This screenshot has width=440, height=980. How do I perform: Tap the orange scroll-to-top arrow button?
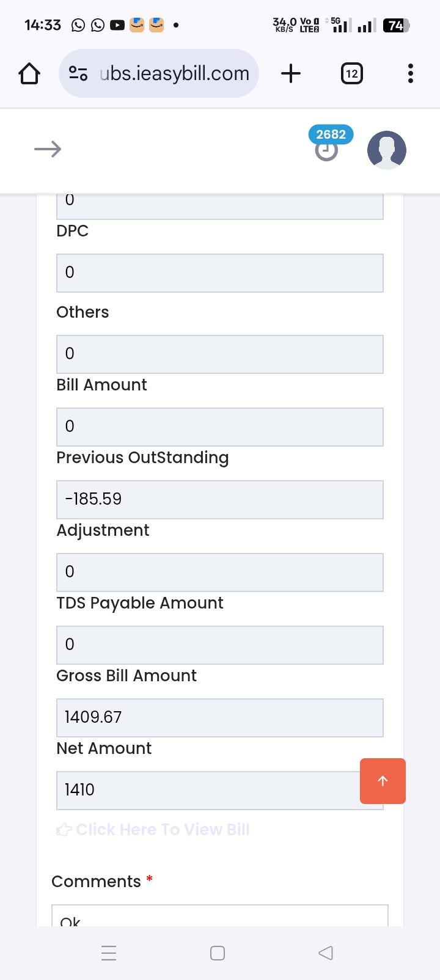point(383,781)
